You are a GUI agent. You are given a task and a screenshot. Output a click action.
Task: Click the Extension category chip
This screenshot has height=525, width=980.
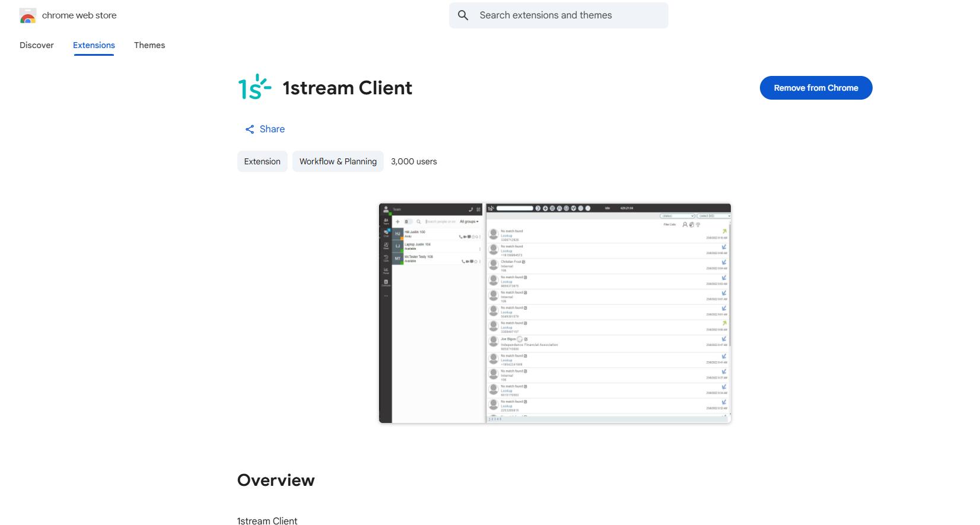[x=262, y=161]
